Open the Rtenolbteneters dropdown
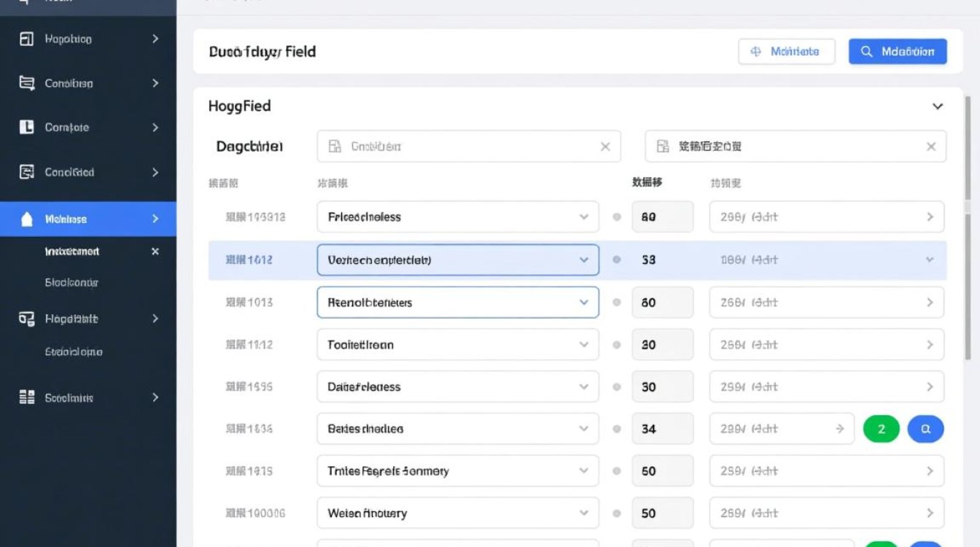The width and height of the screenshot is (980, 547). coord(458,302)
